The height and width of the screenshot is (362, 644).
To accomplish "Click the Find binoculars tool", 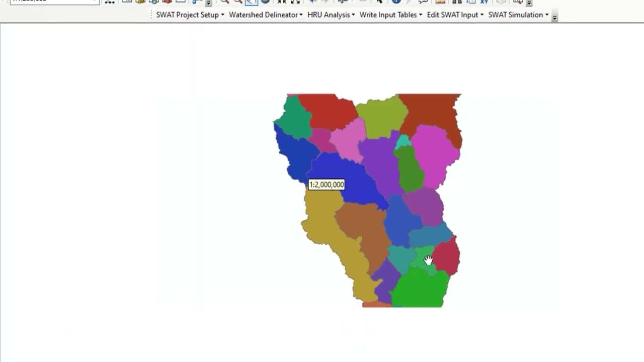I will tap(457, 2).
